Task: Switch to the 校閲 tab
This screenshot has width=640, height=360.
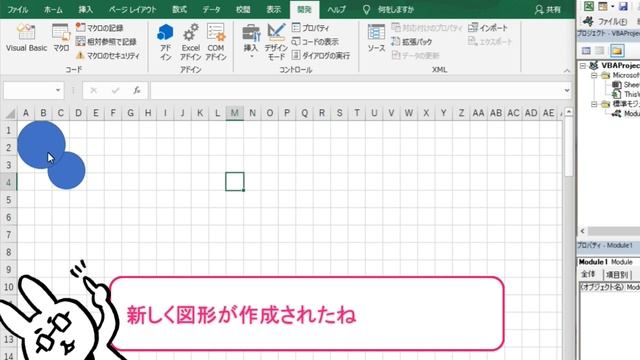Action: click(243, 9)
